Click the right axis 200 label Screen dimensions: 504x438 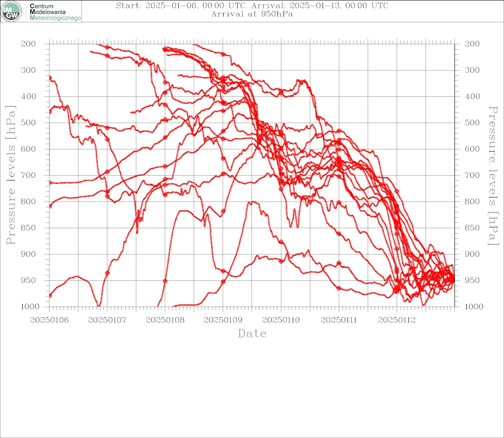coord(472,44)
